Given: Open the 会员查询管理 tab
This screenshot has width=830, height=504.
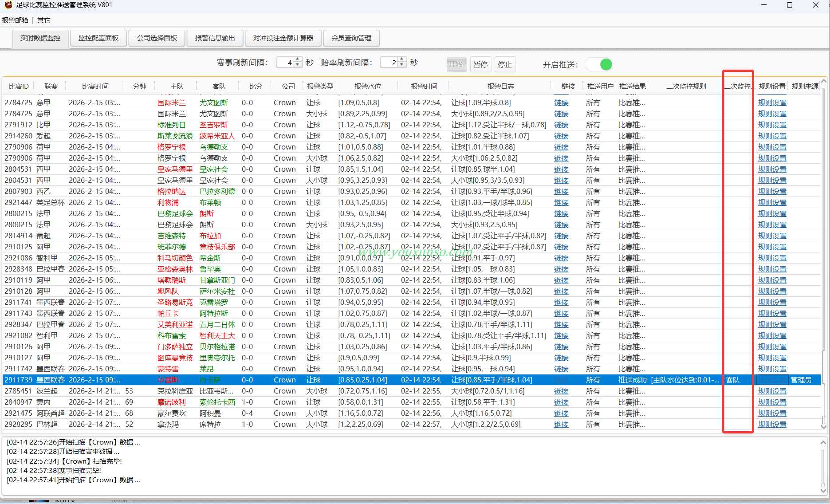Looking at the screenshot, I should coord(351,38).
